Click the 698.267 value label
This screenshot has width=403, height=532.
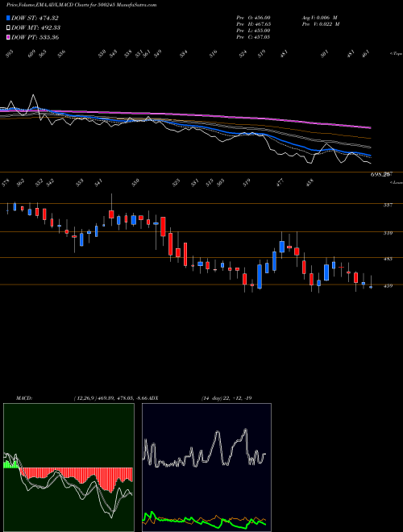point(381,174)
